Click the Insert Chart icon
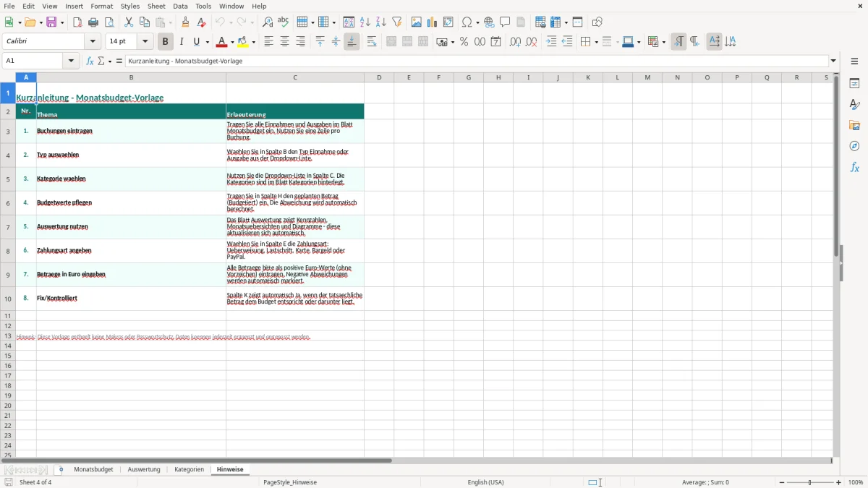The height and width of the screenshot is (488, 868). 432,22
